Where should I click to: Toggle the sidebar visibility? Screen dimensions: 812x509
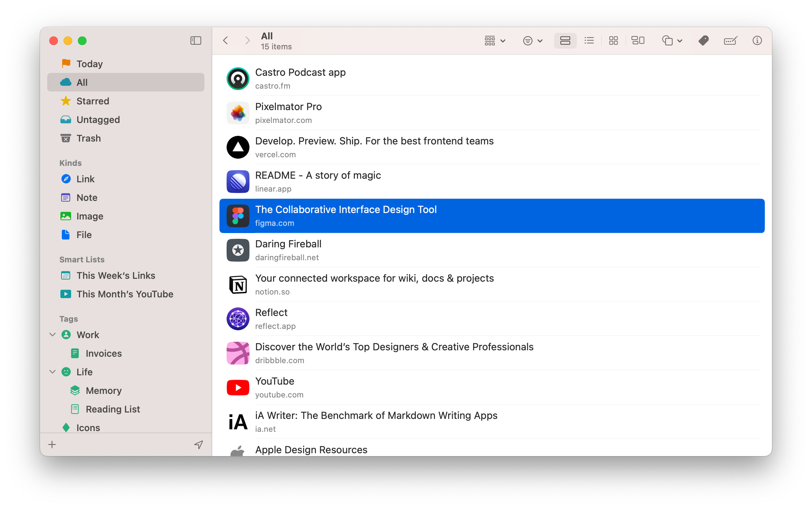[x=195, y=40]
